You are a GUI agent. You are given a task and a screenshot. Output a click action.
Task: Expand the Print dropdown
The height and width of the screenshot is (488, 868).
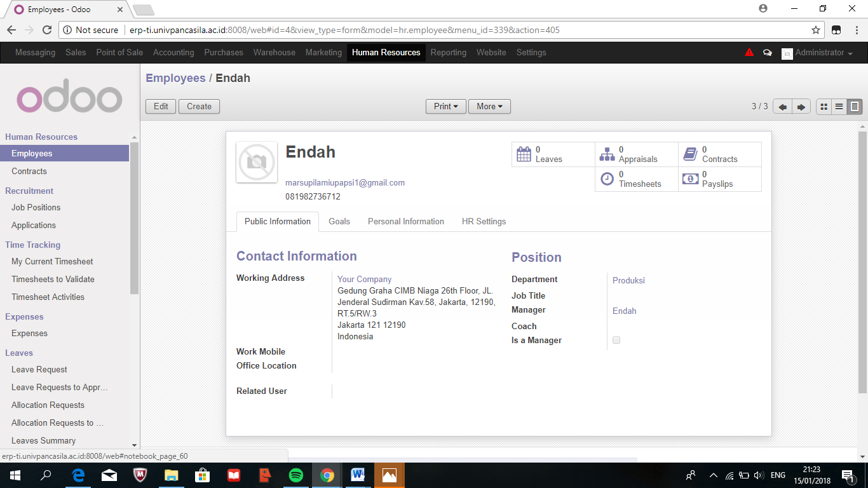coord(445,107)
